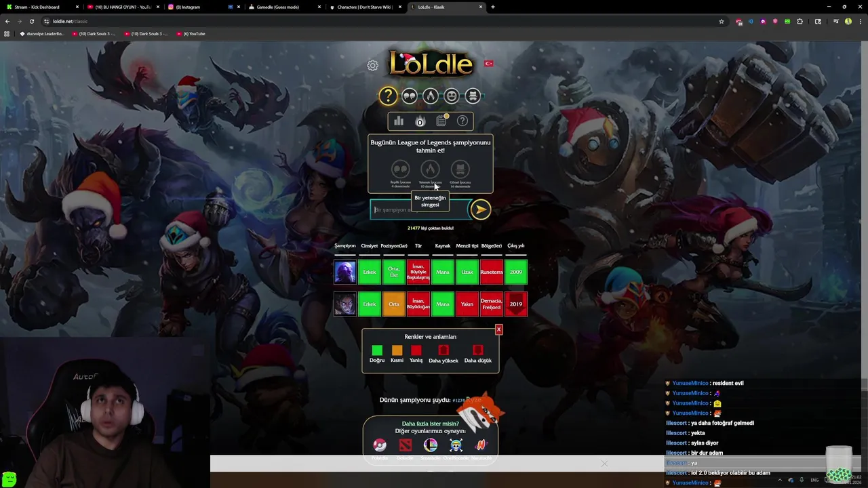Submit guess with the golden arrow button

[x=481, y=209]
